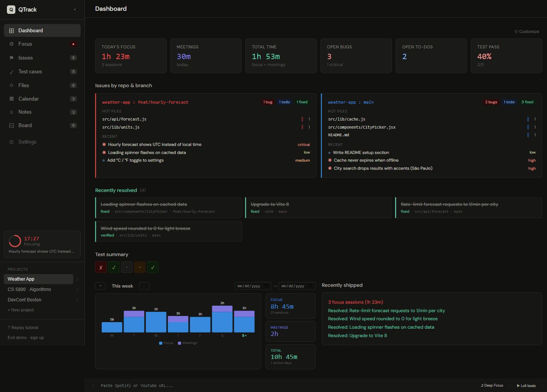This screenshot has width=547, height=392.
Task: Open resolved 'Upgrade to Vite 8' card
Action: pos(318,208)
